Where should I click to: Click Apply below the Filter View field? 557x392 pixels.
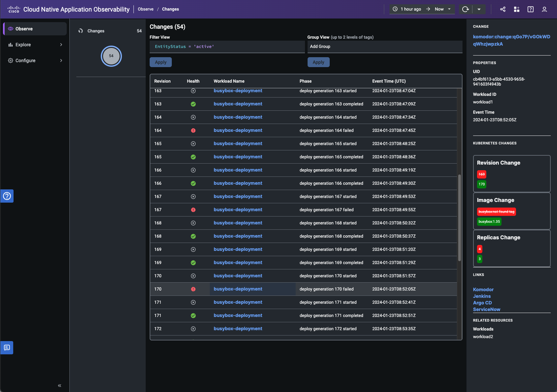pyautogui.click(x=161, y=62)
